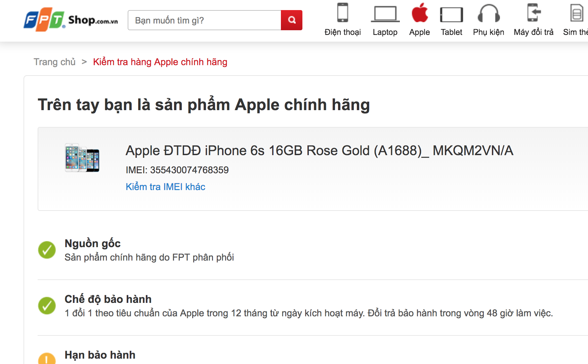Select the Laptop category icon
The width and height of the screenshot is (588, 364).
(x=385, y=14)
